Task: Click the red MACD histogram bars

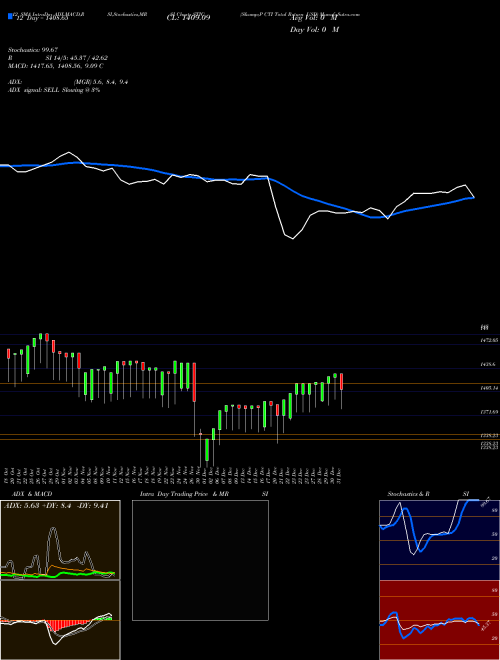Action: click(x=66, y=625)
